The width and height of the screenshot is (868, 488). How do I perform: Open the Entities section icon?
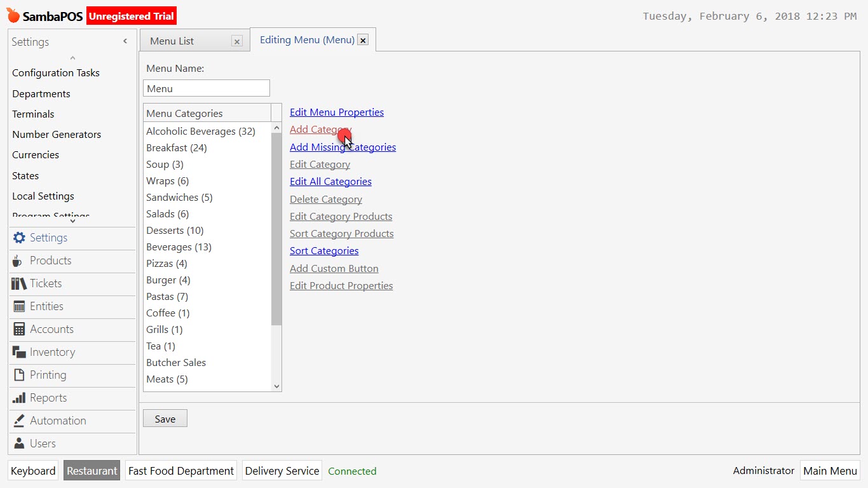pos(18,307)
